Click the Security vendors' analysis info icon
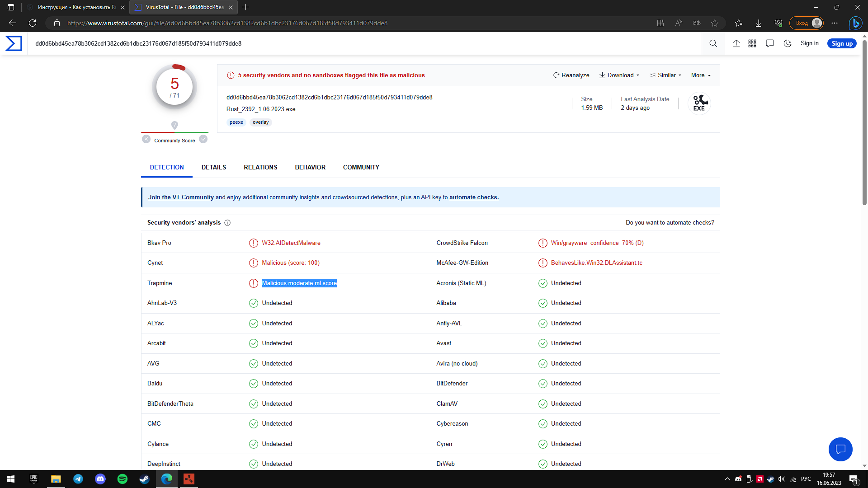This screenshot has height=488, width=868. [227, 223]
